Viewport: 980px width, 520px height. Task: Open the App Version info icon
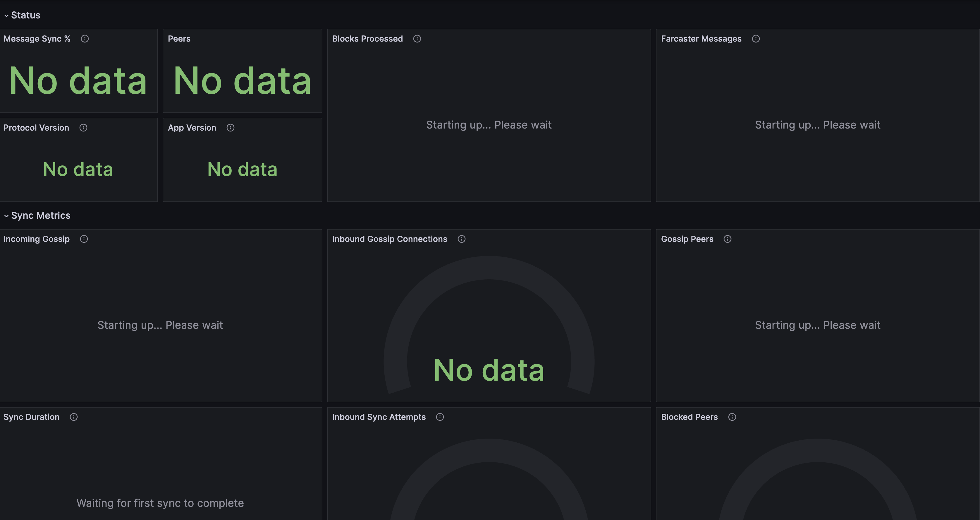pos(231,128)
